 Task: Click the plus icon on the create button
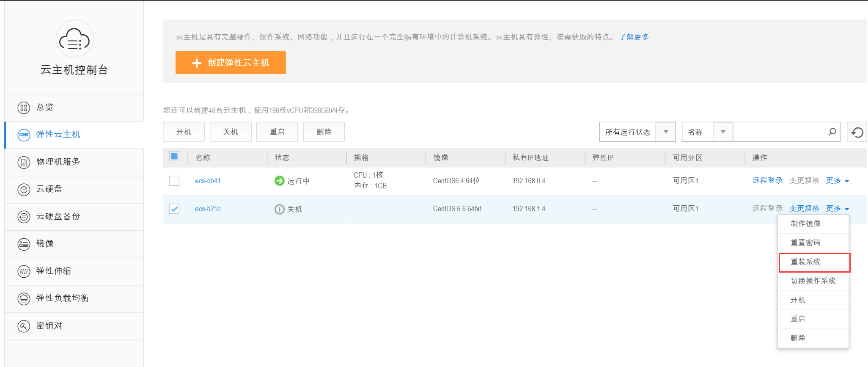pyautogui.click(x=197, y=63)
